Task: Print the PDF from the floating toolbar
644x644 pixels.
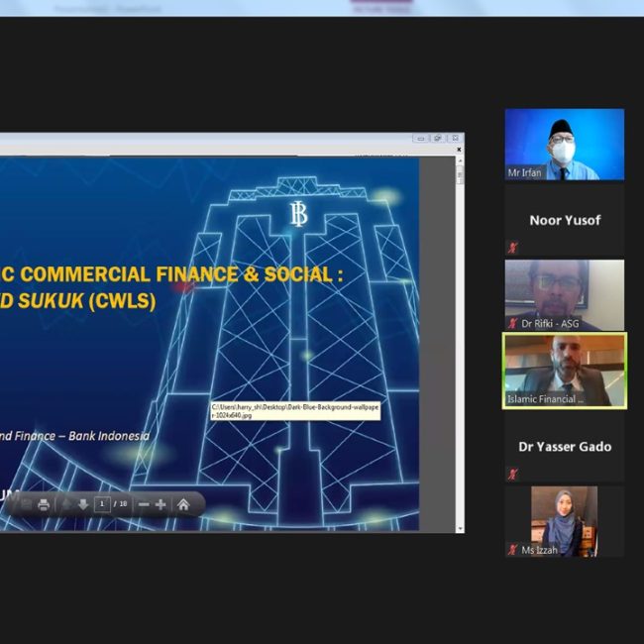Action: (44, 504)
